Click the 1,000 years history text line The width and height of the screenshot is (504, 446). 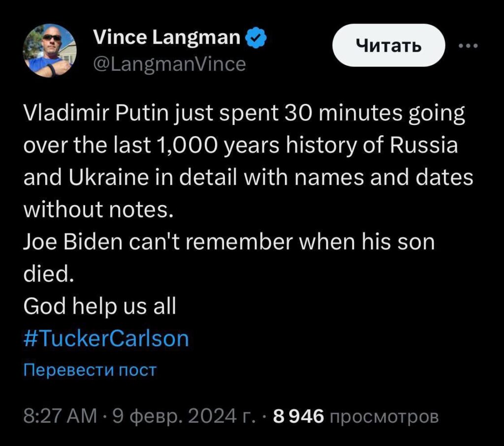[x=241, y=146]
